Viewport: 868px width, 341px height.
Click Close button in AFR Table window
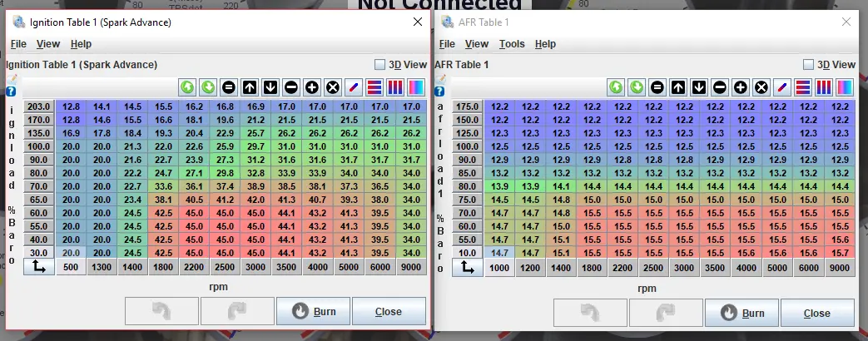tap(817, 313)
